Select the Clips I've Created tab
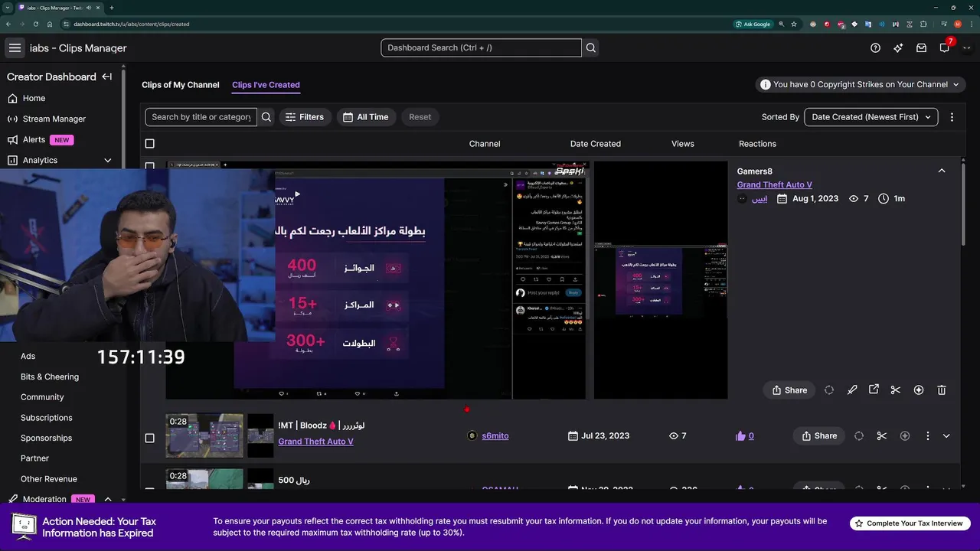Viewport: 980px width, 551px height. tap(266, 85)
